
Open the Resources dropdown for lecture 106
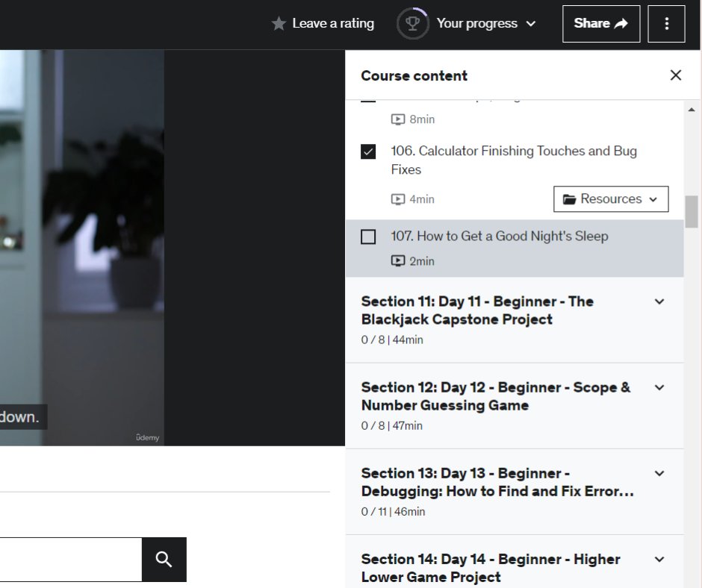[611, 199]
